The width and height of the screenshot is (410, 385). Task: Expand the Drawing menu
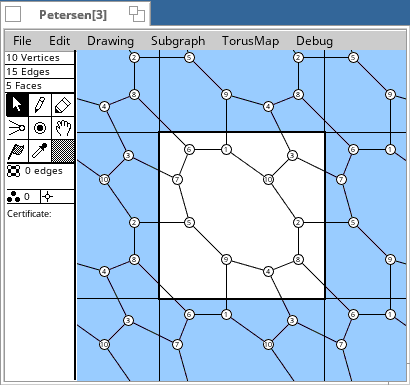[x=110, y=41]
